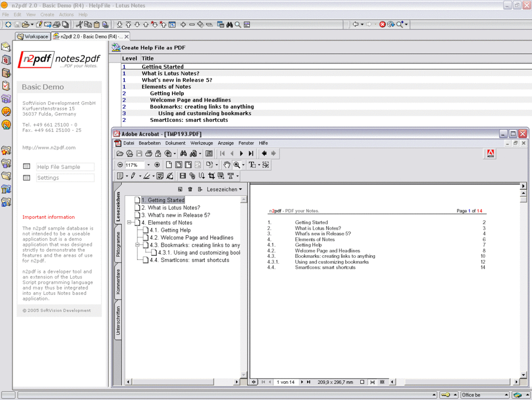The height and width of the screenshot is (400, 532).
Task: Open the Lesezeichen options dropdown
Action: [224, 190]
